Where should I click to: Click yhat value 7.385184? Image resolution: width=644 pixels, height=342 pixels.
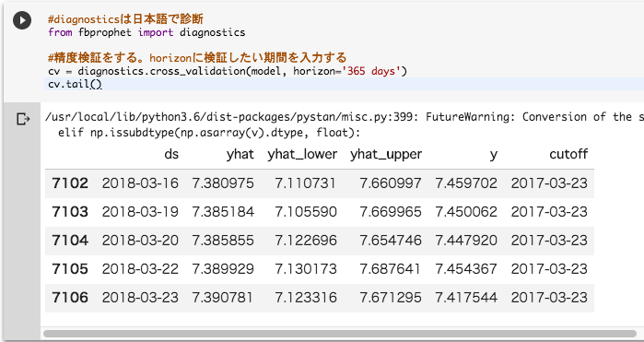tap(223, 212)
